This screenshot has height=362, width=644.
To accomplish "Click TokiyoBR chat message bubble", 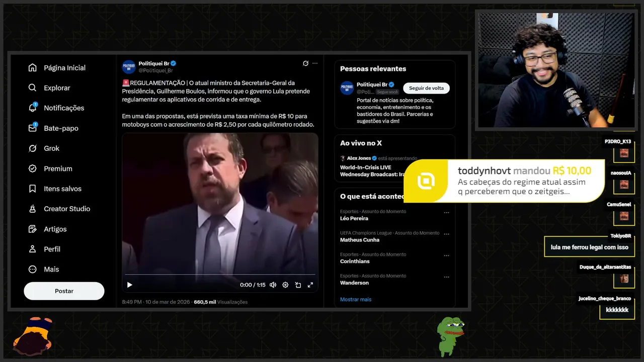I will pyautogui.click(x=589, y=247).
